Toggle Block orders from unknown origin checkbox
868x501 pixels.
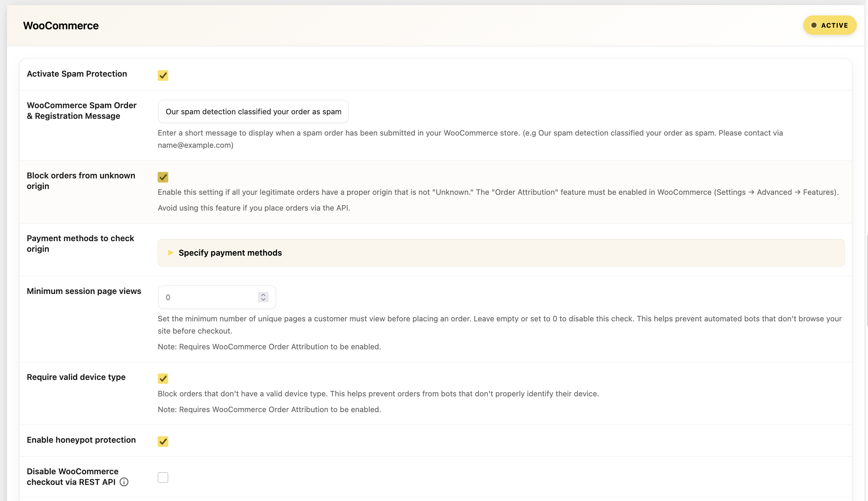point(163,177)
